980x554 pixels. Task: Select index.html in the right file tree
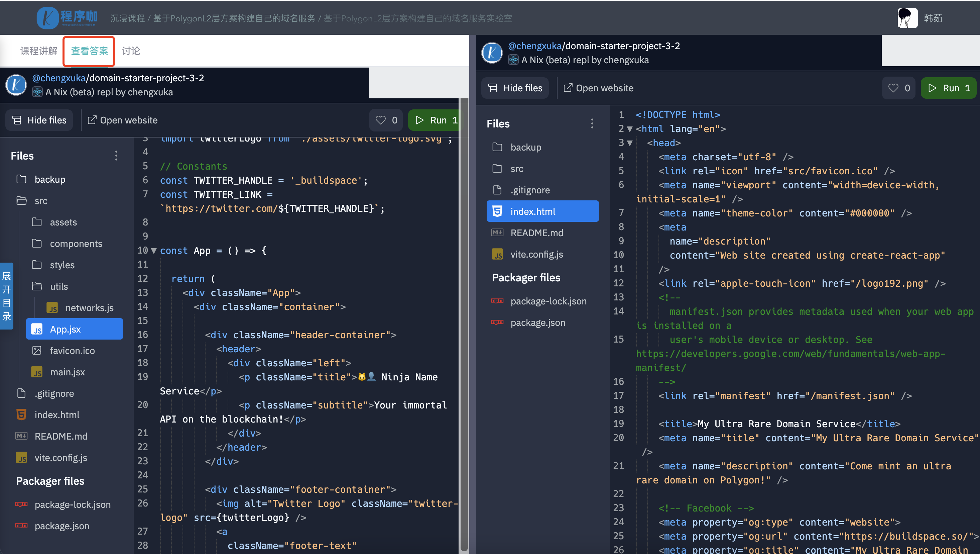[542, 211]
